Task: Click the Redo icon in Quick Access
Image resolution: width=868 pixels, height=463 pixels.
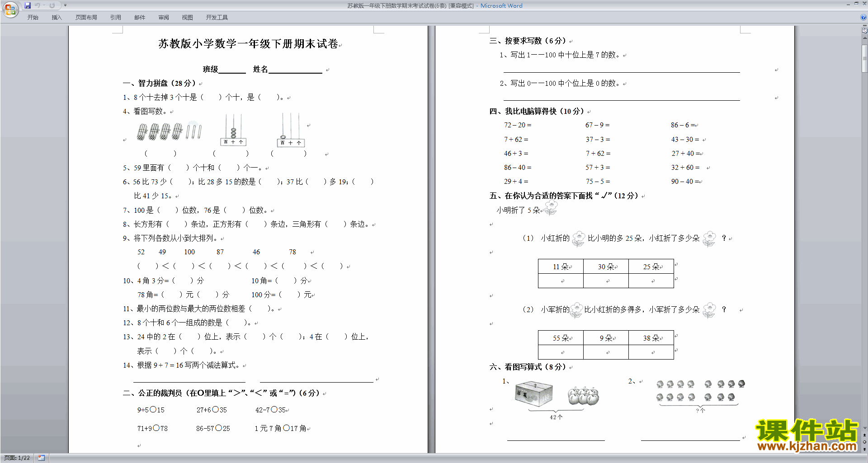Action: (x=52, y=5)
